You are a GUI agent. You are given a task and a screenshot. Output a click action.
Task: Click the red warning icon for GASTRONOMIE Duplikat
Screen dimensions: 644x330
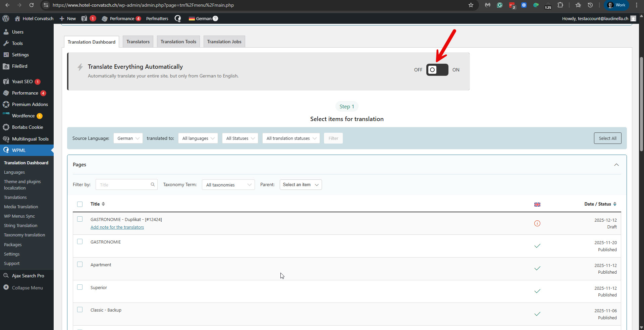tap(537, 223)
